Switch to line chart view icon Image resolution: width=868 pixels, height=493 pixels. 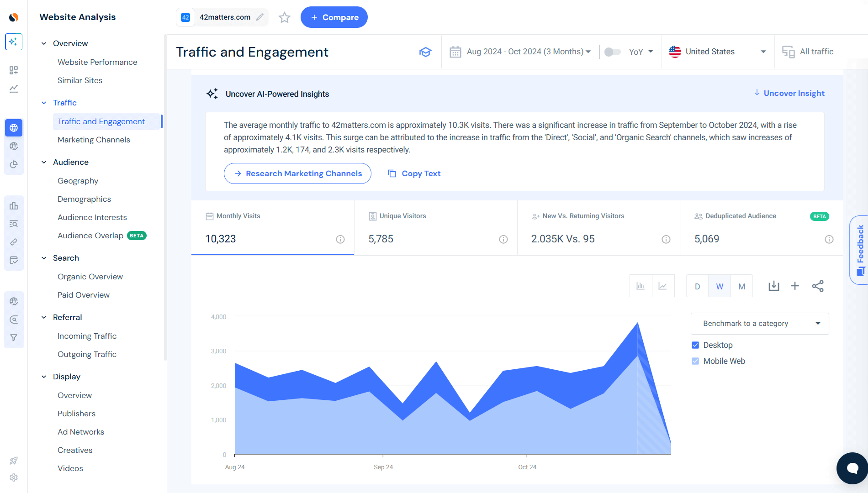663,286
